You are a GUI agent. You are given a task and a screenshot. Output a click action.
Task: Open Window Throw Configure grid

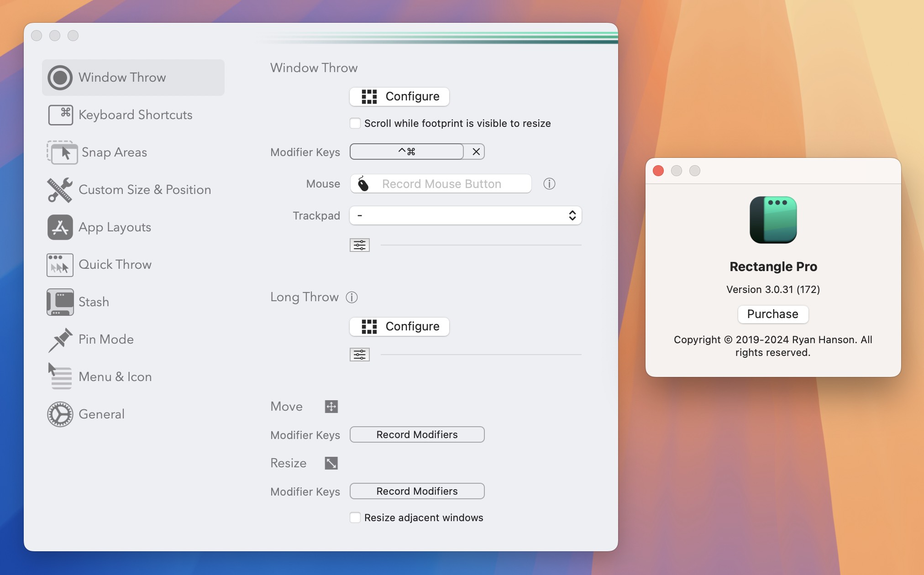pos(398,96)
